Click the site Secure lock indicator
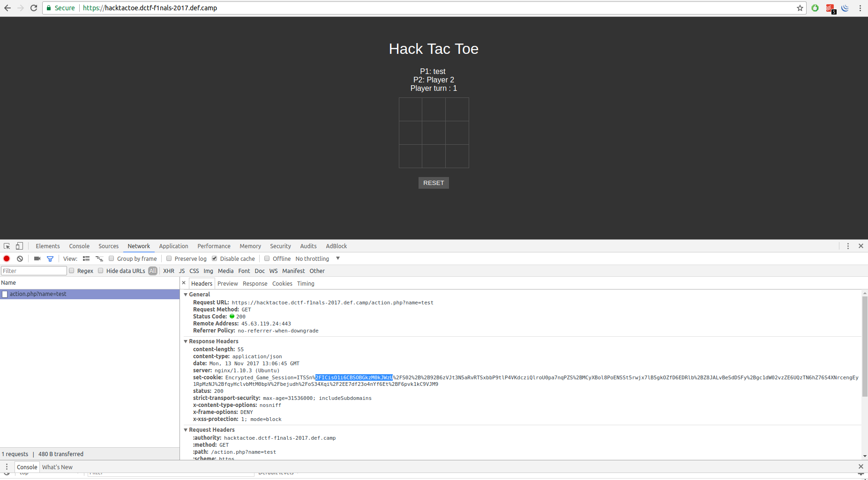This screenshot has width=868, height=480. [x=61, y=8]
